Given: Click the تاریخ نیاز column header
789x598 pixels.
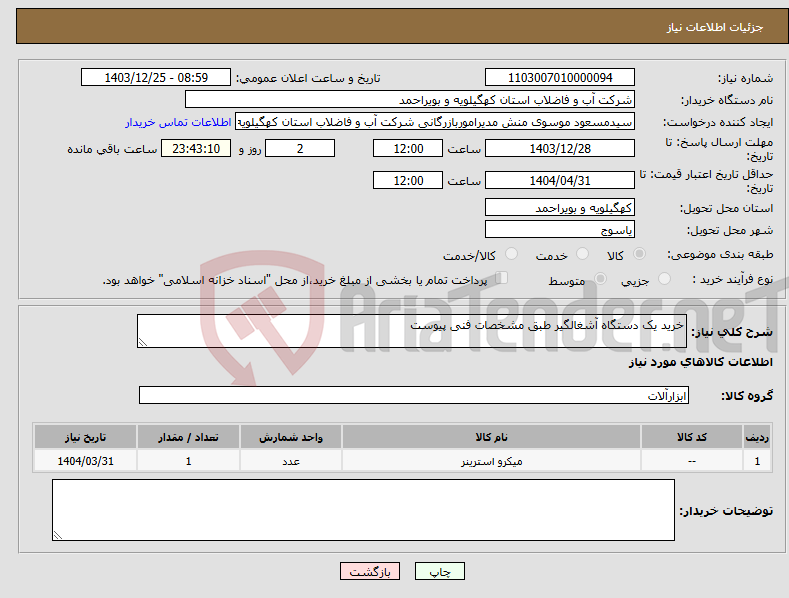Looking at the screenshot, I should [85, 437].
